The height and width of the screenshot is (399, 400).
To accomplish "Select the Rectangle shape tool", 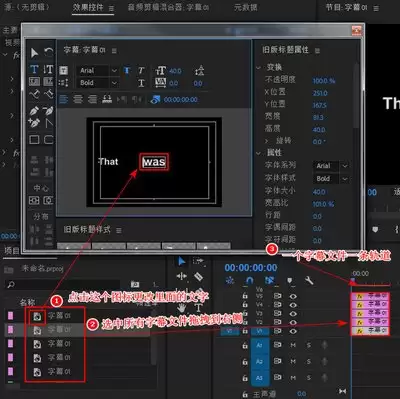I will 34,139.
